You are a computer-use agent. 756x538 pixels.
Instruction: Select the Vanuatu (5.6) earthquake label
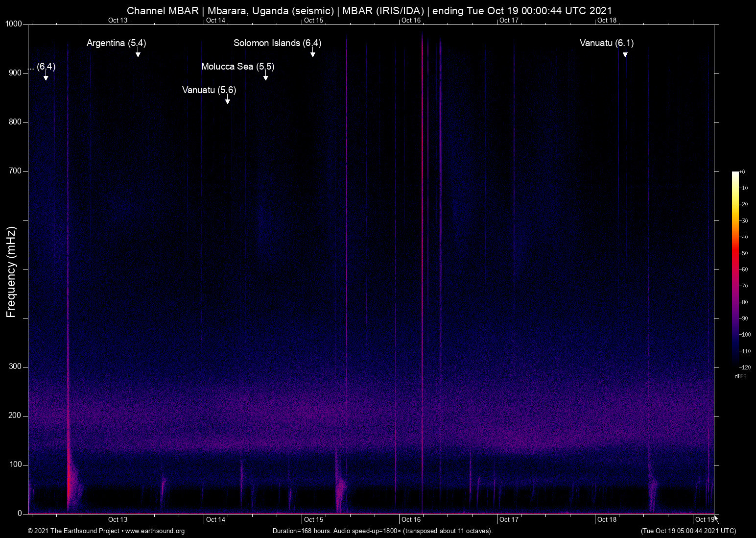pos(208,90)
